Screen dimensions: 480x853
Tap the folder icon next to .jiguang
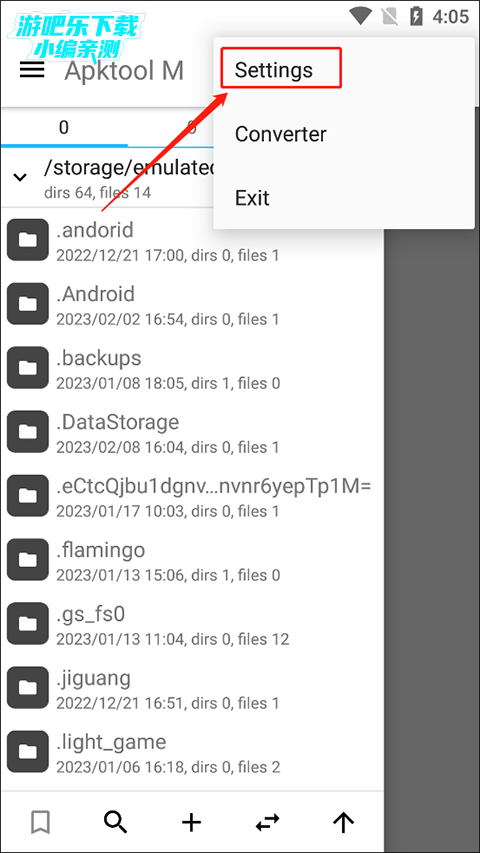point(28,688)
